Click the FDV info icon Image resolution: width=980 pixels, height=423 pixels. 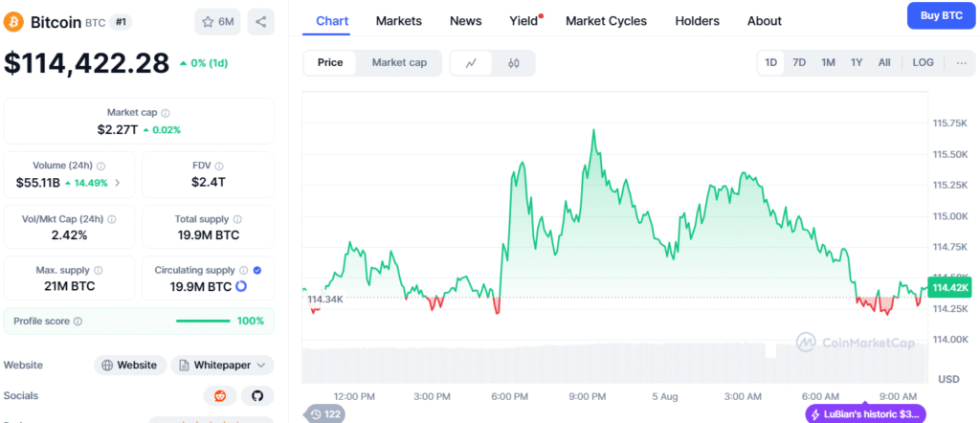219,167
